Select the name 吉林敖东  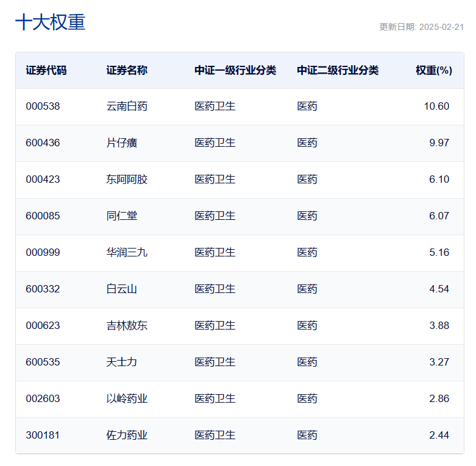click(127, 326)
